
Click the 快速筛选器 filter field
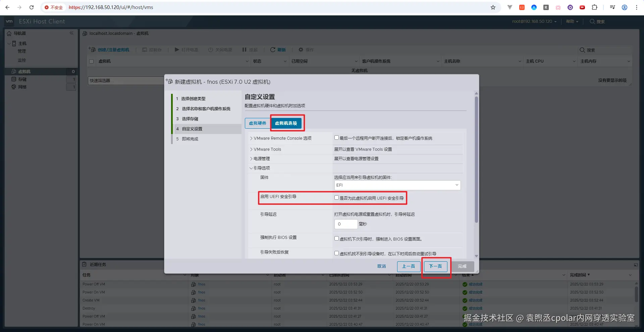click(x=126, y=81)
